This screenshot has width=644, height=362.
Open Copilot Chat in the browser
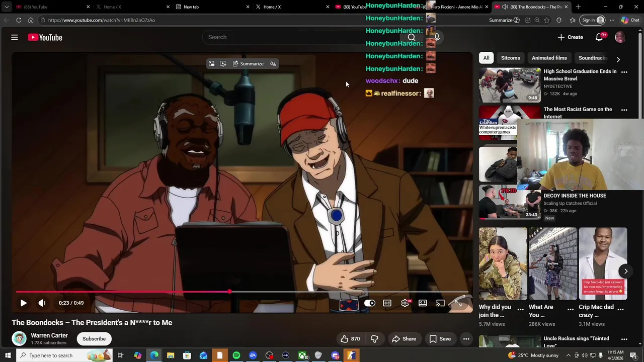click(630, 20)
